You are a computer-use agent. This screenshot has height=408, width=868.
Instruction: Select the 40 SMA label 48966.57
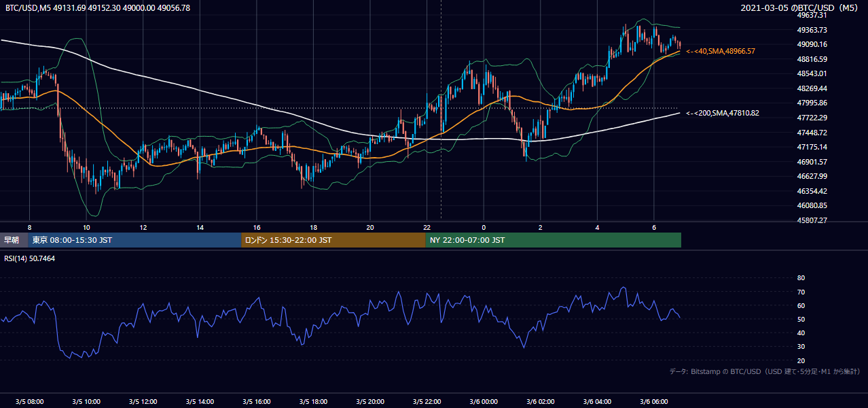(x=721, y=51)
